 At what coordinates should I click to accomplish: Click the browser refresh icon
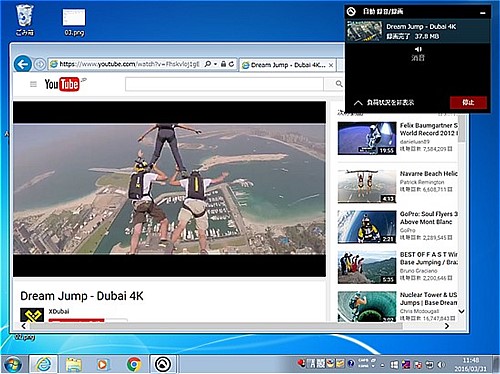[x=231, y=64]
